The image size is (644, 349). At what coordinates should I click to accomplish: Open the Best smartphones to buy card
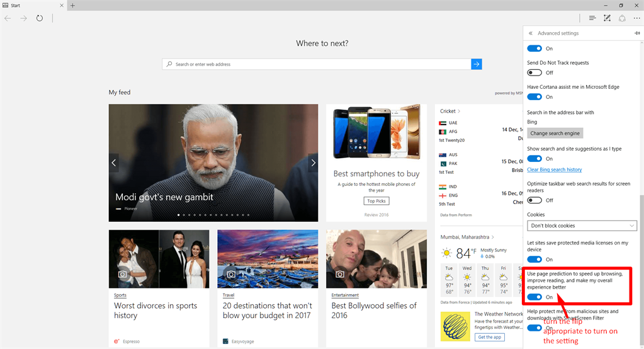[376, 163]
